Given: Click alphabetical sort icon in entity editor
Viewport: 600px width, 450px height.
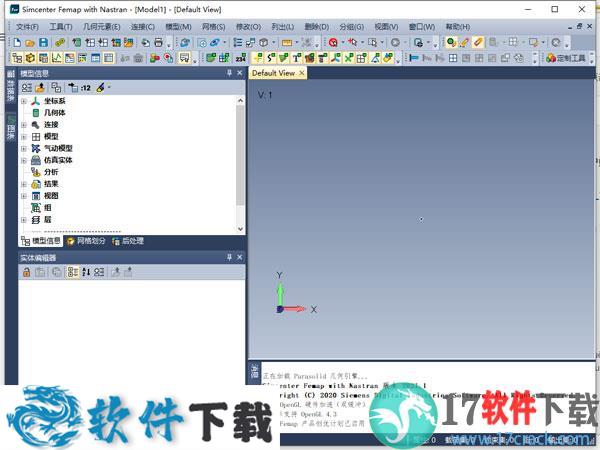Looking at the screenshot, I should [x=86, y=272].
